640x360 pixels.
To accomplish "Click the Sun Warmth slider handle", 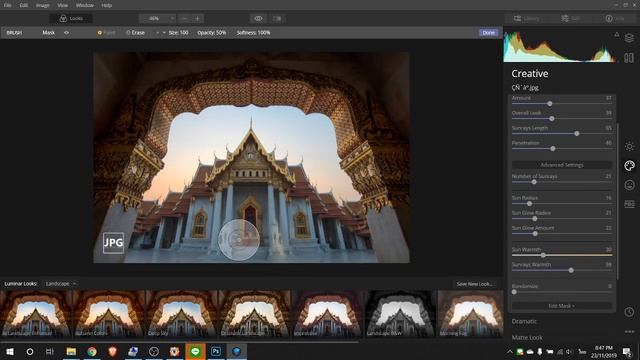I will click(543, 255).
